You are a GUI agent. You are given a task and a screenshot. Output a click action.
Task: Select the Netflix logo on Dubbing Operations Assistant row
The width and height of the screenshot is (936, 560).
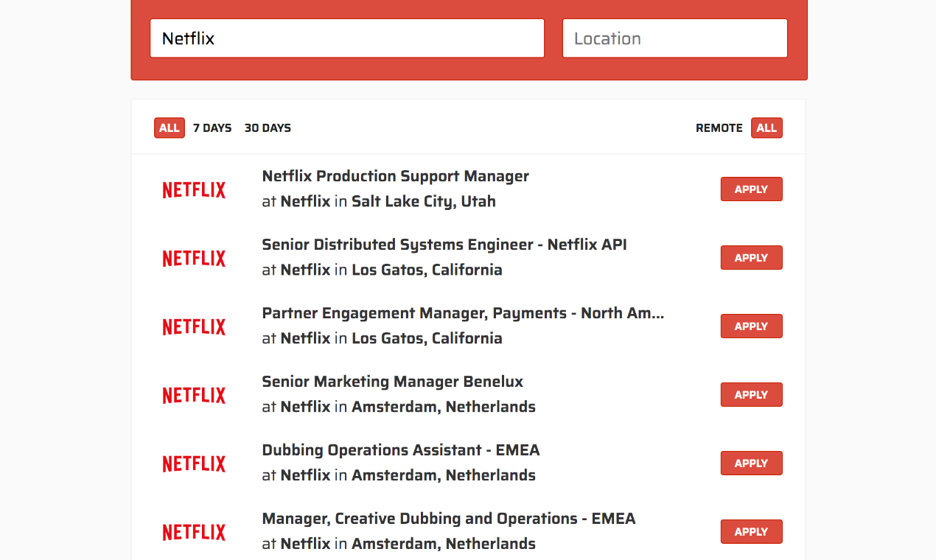(194, 463)
